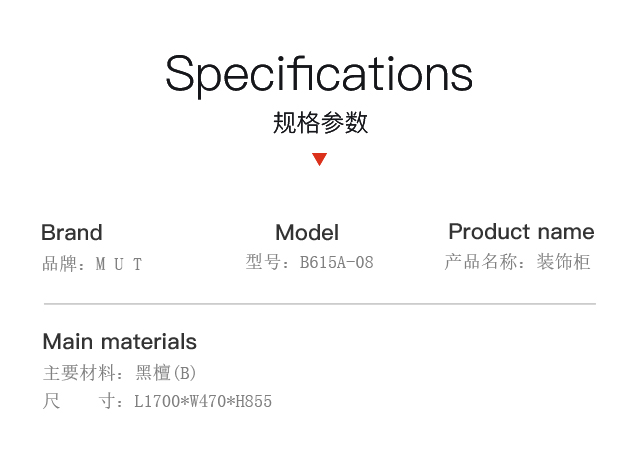The image size is (640, 469).
Task: Click the red downward triangle icon
Action: [x=319, y=159]
